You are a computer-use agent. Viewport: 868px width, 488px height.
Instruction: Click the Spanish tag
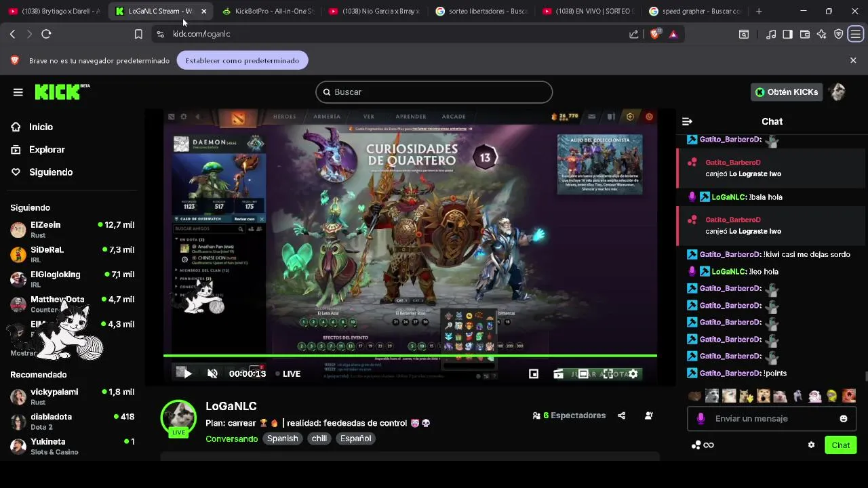(x=283, y=439)
